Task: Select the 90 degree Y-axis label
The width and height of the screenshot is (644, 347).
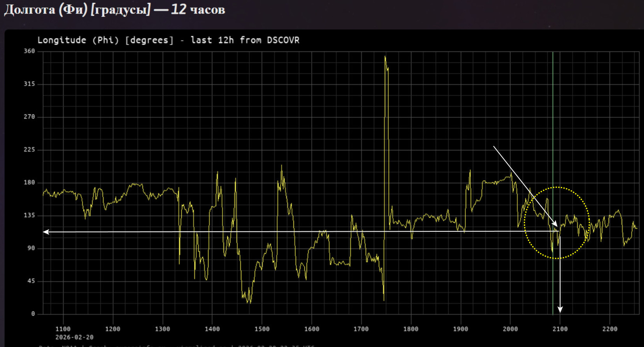Action: (x=31, y=248)
